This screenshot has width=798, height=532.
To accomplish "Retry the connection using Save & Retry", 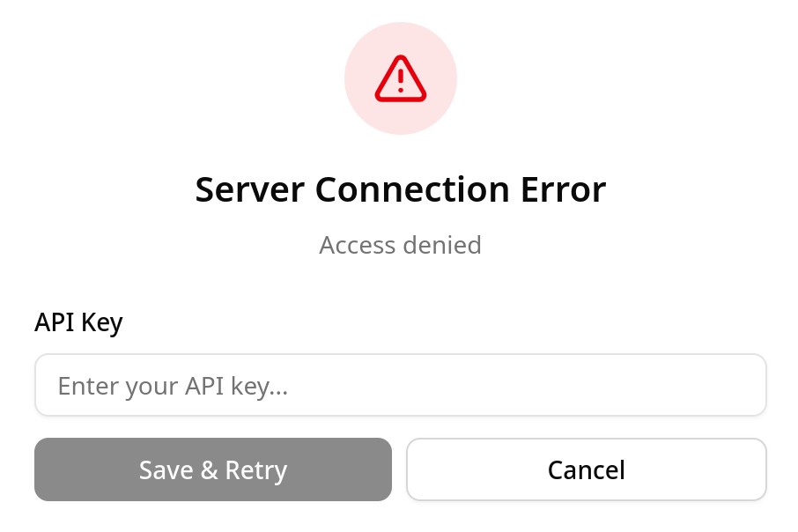I will click(x=213, y=469).
